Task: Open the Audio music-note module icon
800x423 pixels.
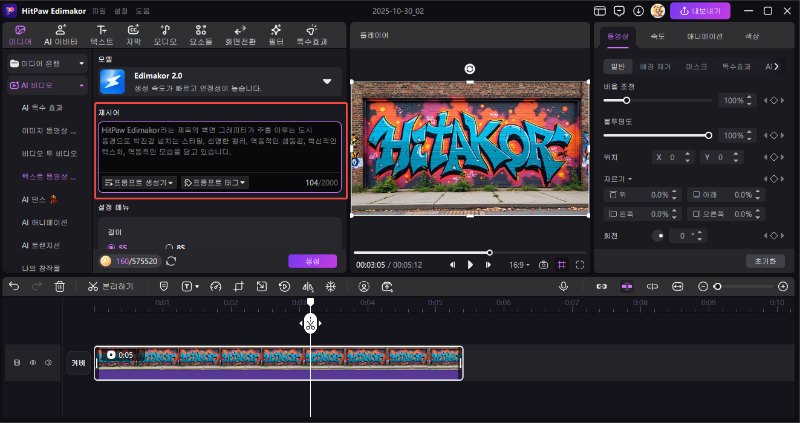Action: pyautogui.click(x=165, y=30)
